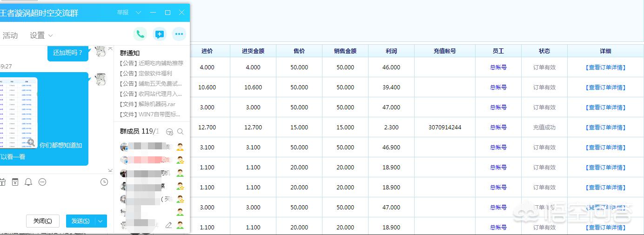
Task: Open the three-dot more options icon
Action: tap(179, 34)
